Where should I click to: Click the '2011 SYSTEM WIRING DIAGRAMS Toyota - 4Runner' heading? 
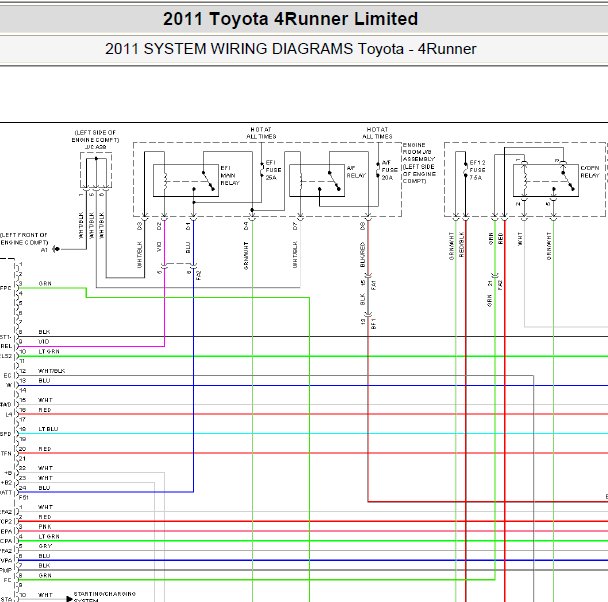click(290, 49)
